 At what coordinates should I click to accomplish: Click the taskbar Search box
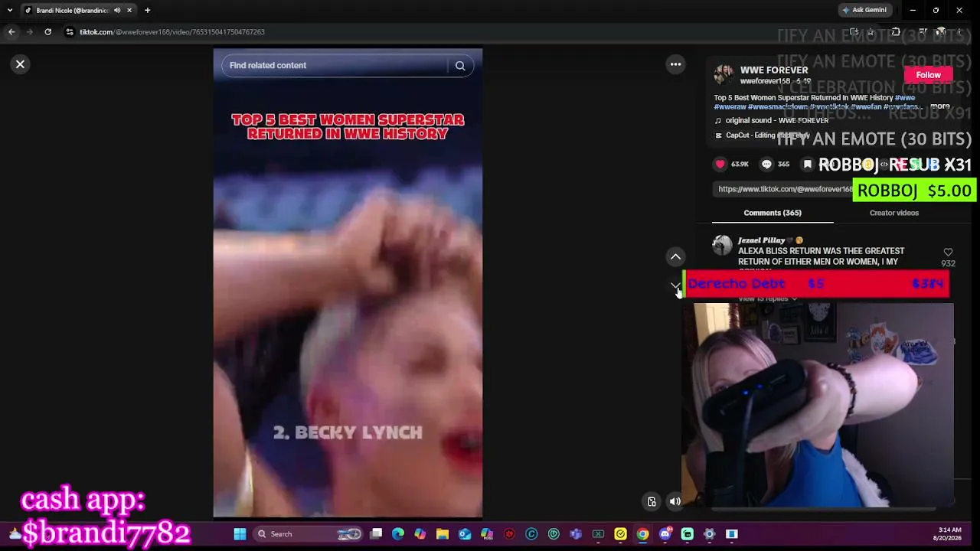309,534
